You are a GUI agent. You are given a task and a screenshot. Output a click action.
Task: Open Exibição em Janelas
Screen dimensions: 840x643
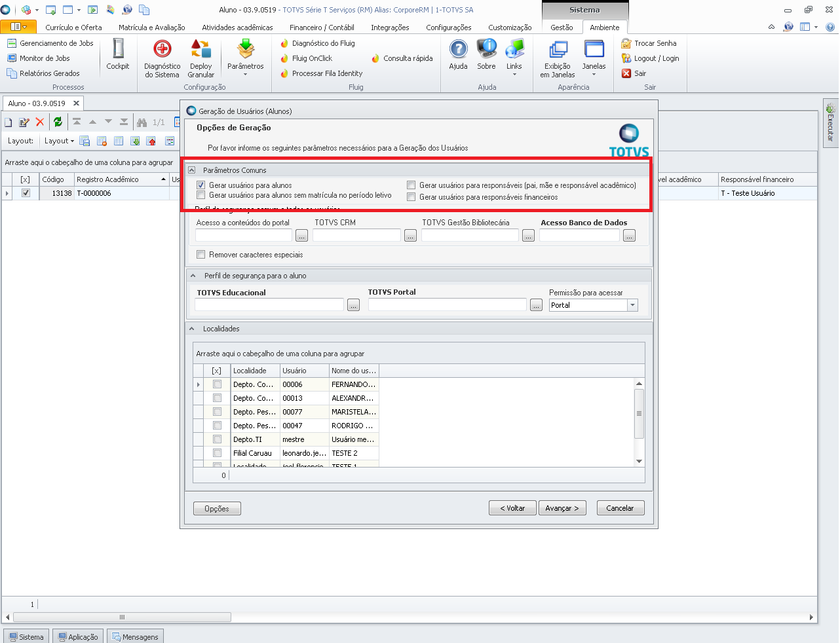(558, 58)
